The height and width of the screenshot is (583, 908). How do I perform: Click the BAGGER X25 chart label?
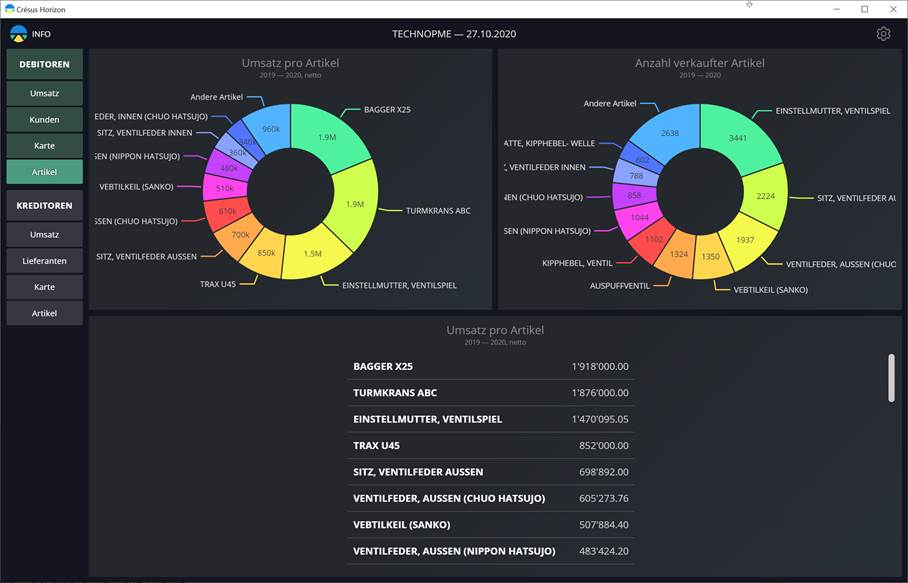387,109
